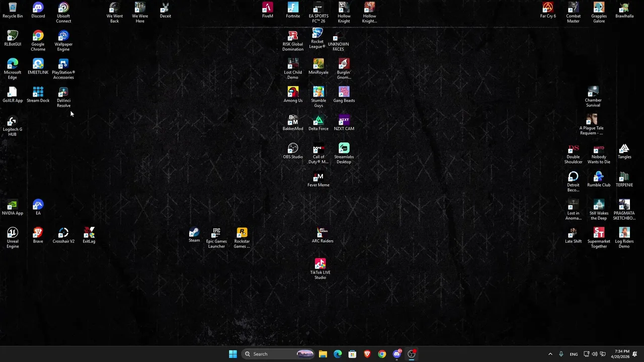Select the Steam desktop shortcut
This screenshot has height=362, width=644.
click(194, 235)
